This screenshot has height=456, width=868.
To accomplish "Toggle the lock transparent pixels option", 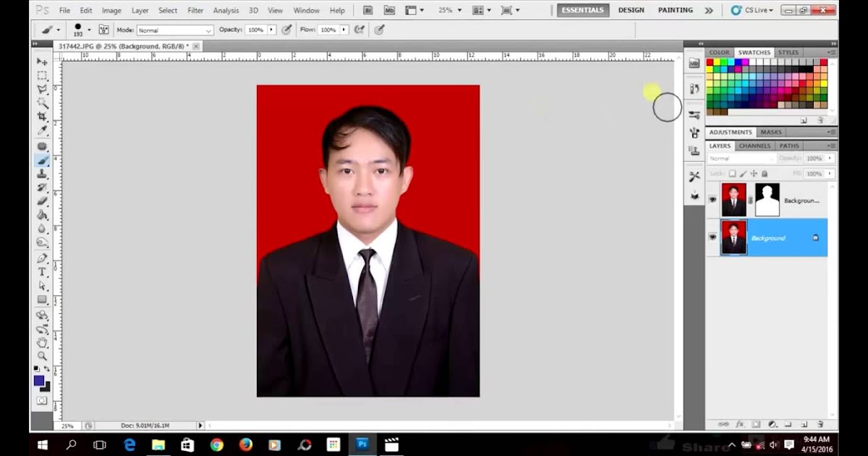I will (x=732, y=174).
